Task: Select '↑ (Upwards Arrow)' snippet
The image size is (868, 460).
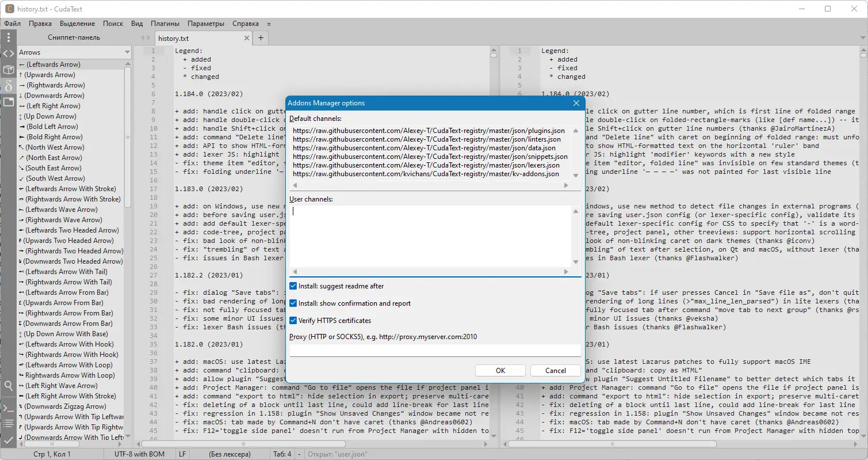Action: click(71, 75)
